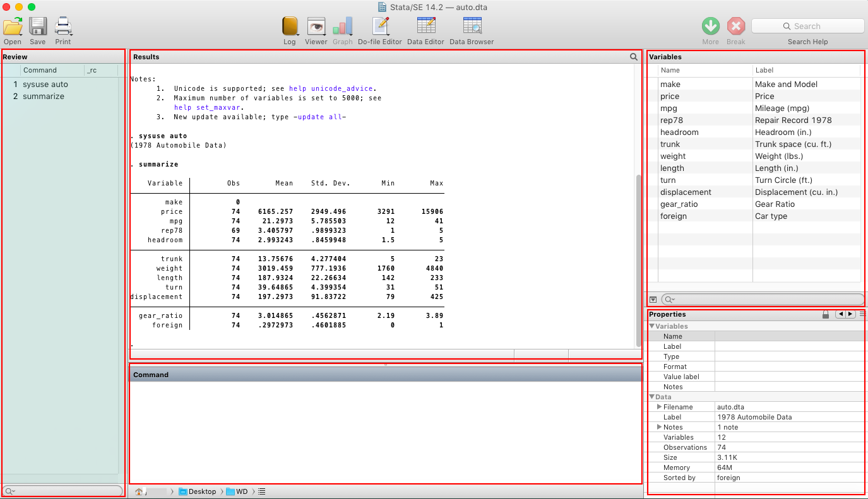Click the Search Help input field
The width and height of the screenshot is (868, 499).
[807, 26]
